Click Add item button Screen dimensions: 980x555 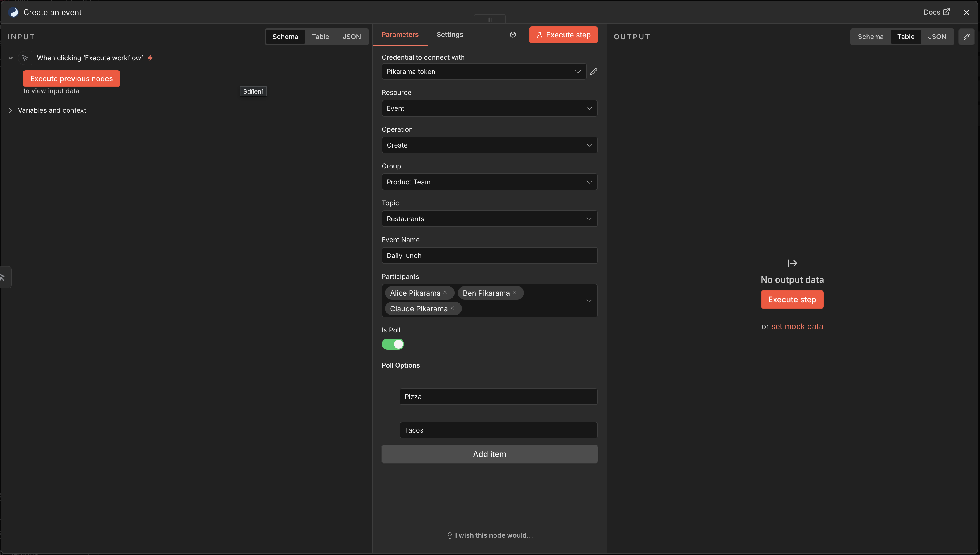pyautogui.click(x=489, y=454)
